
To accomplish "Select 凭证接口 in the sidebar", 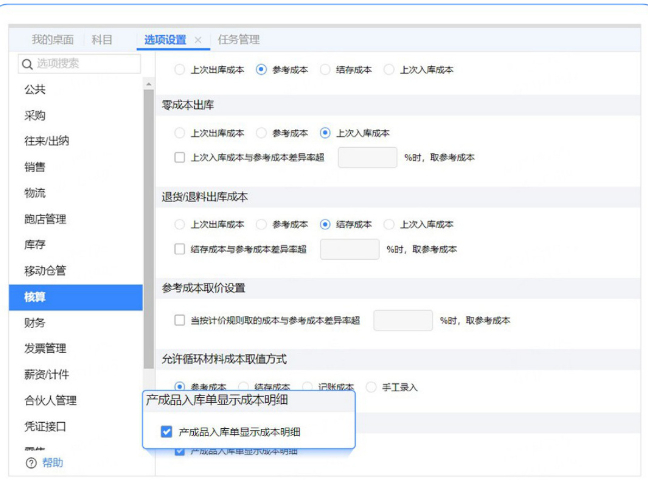I will tap(45, 426).
